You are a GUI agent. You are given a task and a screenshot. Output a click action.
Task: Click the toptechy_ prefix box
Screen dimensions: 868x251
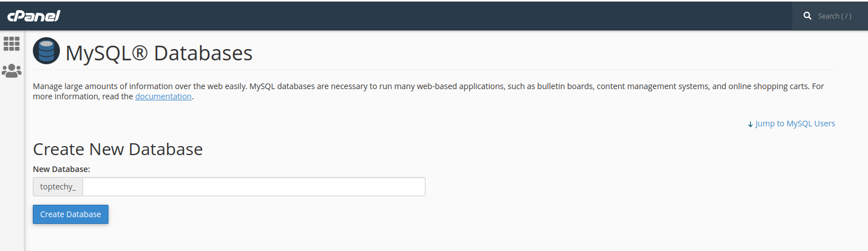pyautogui.click(x=58, y=187)
